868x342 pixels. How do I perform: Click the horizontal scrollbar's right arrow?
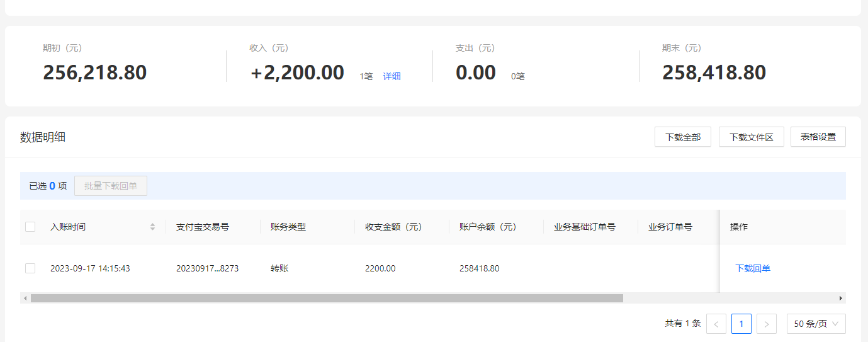[x=840, y=298]
